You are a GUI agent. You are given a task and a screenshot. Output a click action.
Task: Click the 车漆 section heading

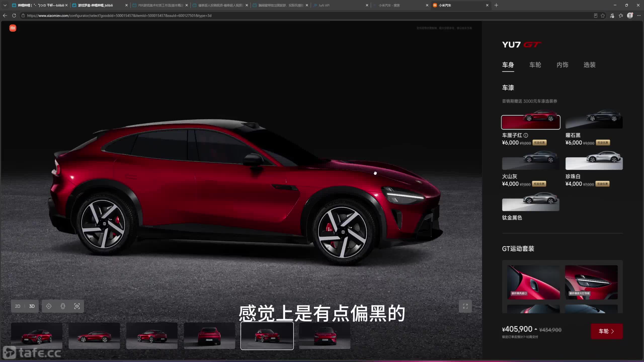tap(508, 88)
